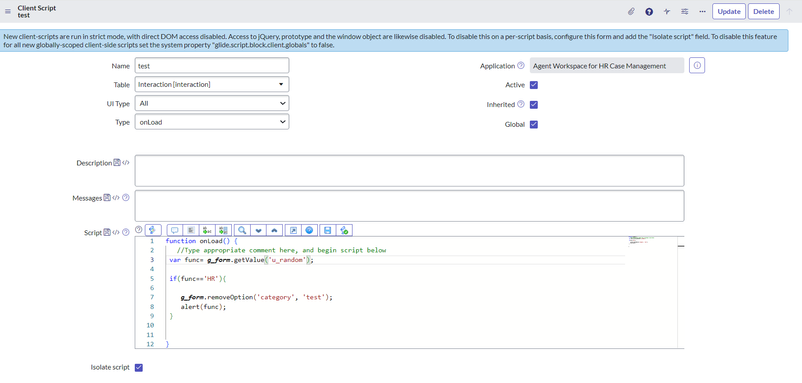The width and height of the screenshot is (802, 383).
Task: Uncheck the Global checkbox
Action: (x=534, y=124)
